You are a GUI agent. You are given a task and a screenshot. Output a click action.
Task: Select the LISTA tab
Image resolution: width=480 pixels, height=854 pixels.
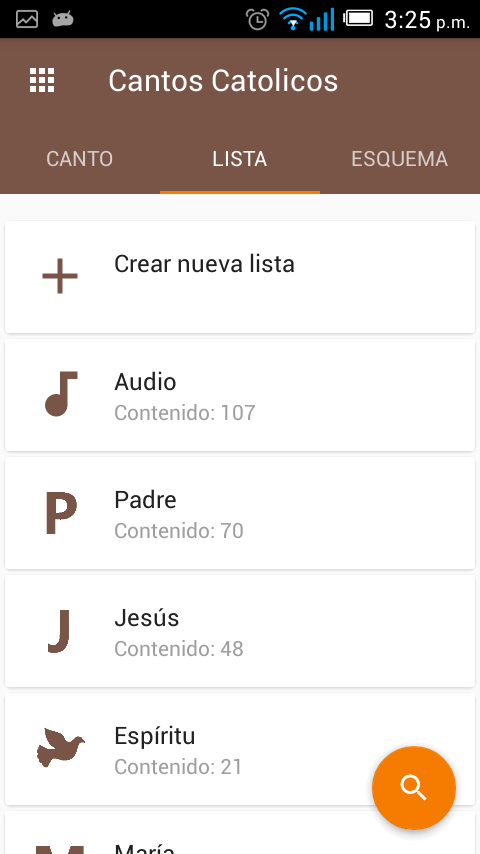(240, 159)
